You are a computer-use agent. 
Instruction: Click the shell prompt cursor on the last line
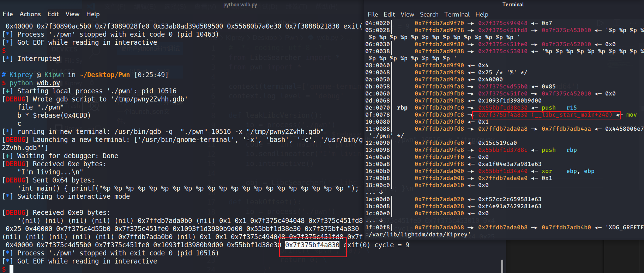pyautogui.click(x=11, y=269)
